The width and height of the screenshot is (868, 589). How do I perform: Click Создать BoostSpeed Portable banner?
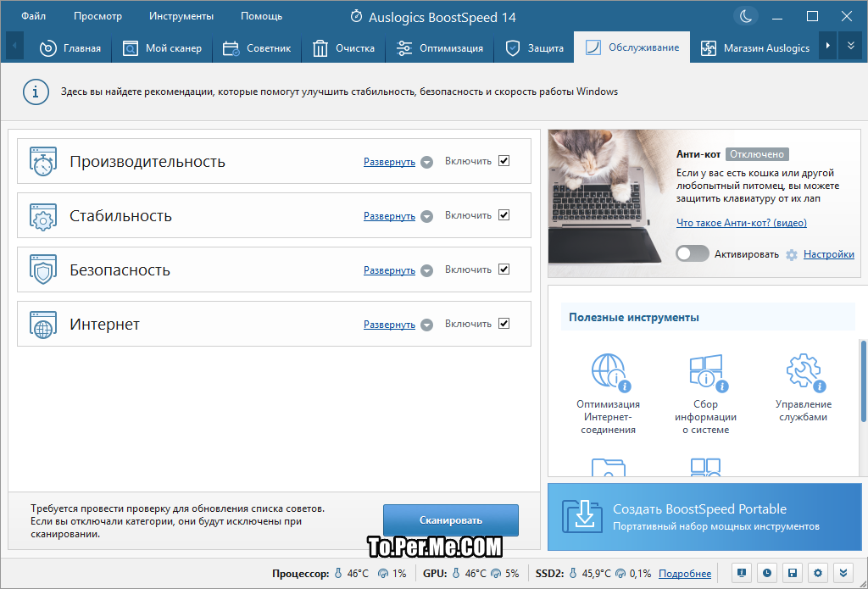click(704, 516)
